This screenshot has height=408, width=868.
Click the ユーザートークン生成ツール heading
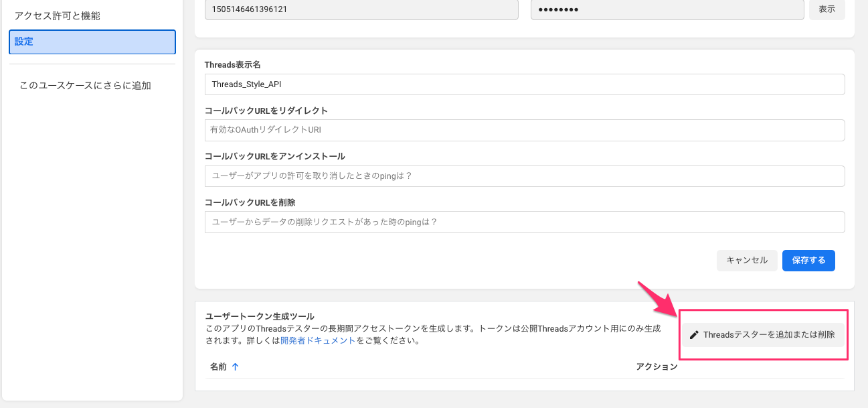[x=259, y=316]
